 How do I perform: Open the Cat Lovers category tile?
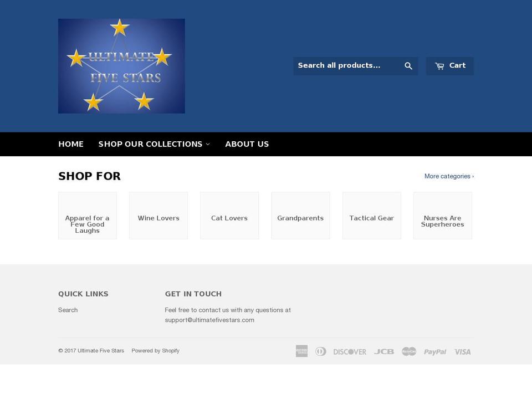(229, 216)
